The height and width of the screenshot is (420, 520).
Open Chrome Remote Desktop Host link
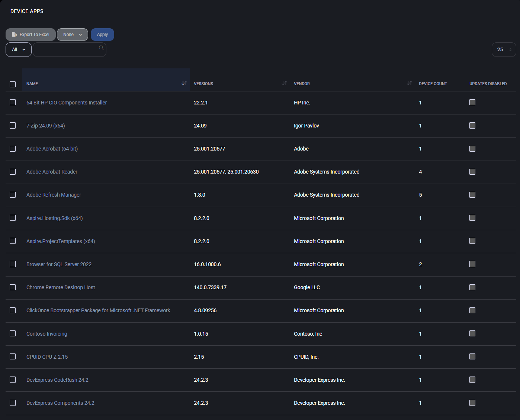tap(61, 287)
